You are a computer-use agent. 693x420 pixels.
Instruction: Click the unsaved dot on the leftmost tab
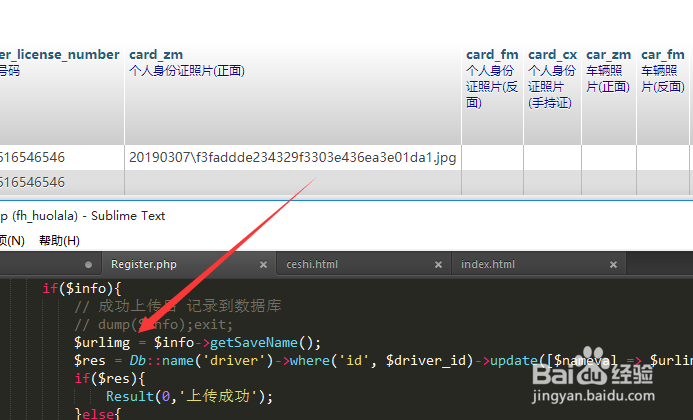point(88,264)
